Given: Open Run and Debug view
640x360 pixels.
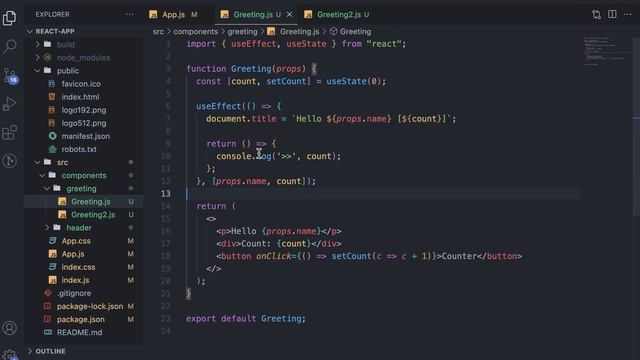Looking at the screenshot, I should [x=9, y=104].
